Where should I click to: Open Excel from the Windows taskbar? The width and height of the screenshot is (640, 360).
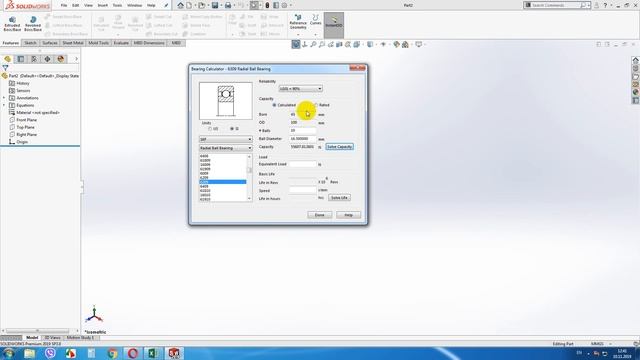(x=153, y=353)
